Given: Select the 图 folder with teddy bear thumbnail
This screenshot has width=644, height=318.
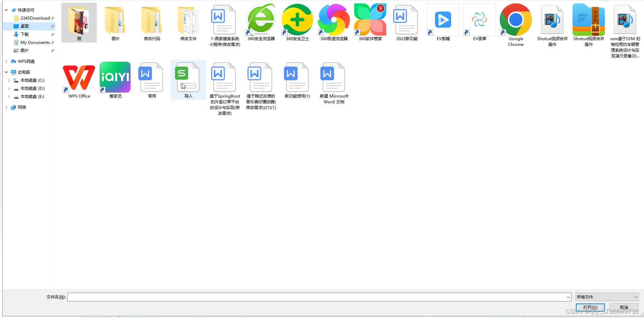Looking at the screenshot, I should click(x=79, y=23).
